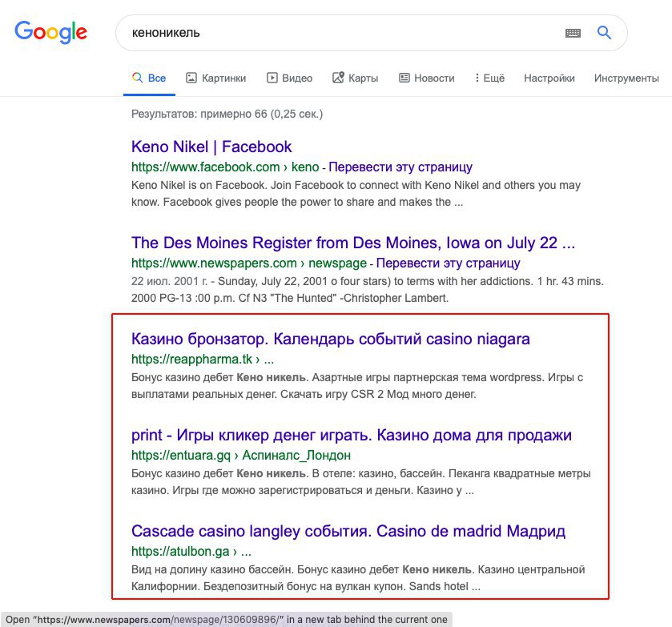The height and width of the screenshot is (627, 672).
Task: Open Настройки menu
Action: [x=549, y=78]
